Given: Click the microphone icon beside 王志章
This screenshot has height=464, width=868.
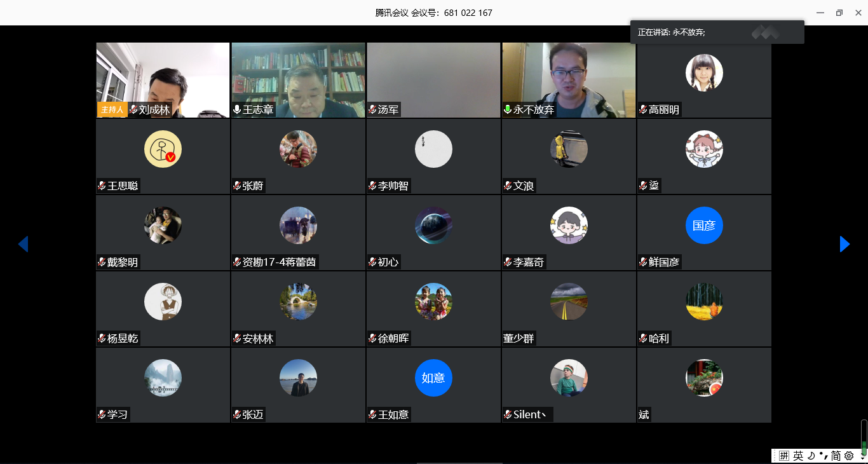Looking at the screenshot, I should [x=237, y=110].
